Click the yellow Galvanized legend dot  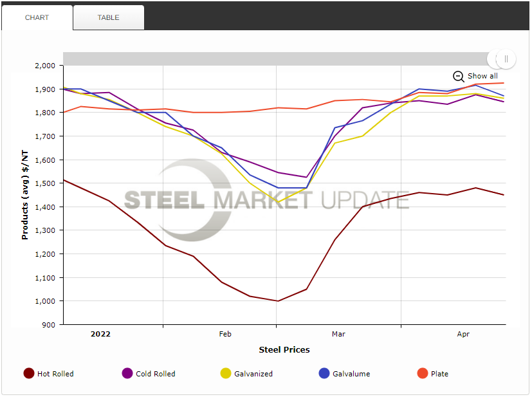pyautogui.click(x=225, y=373)
